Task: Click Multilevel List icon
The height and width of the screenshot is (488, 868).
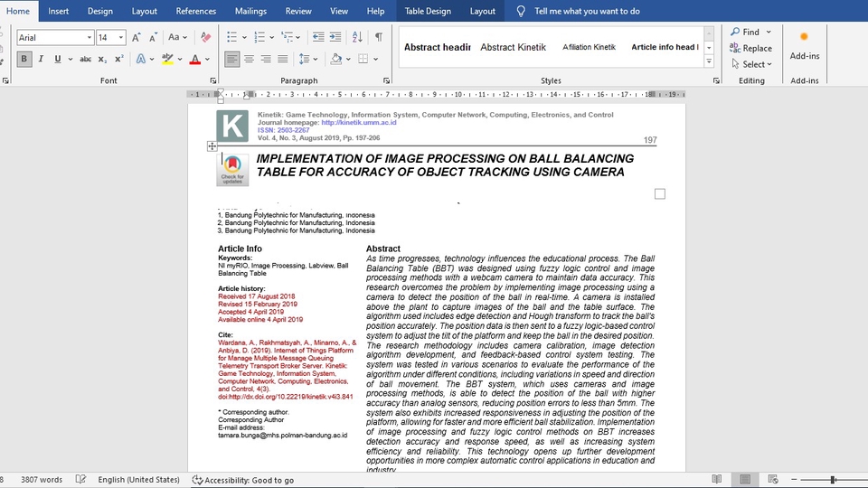Action: pyautogui.click(x=287, y=37)
